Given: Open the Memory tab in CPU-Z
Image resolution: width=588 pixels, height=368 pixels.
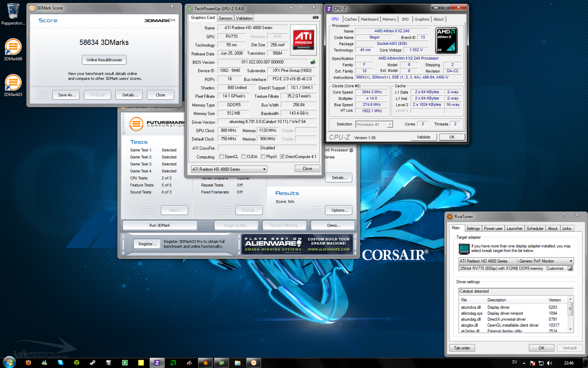Looking at the screenshot, I should click(389, 20).
